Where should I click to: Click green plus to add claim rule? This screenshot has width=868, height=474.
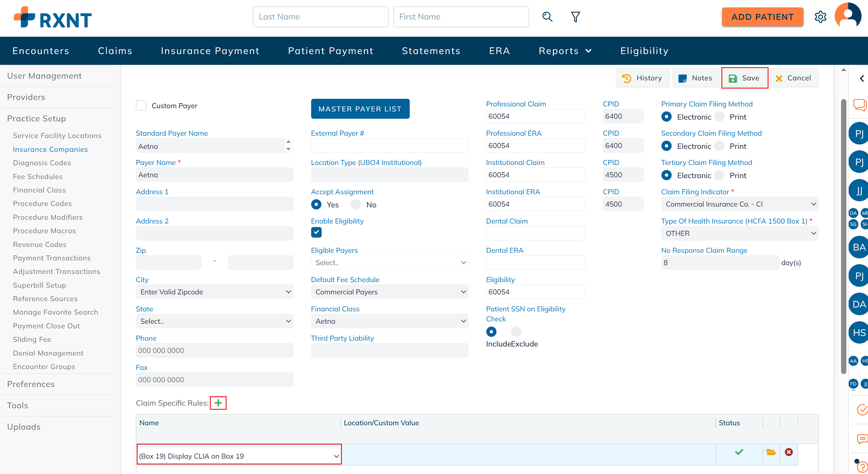218,403
